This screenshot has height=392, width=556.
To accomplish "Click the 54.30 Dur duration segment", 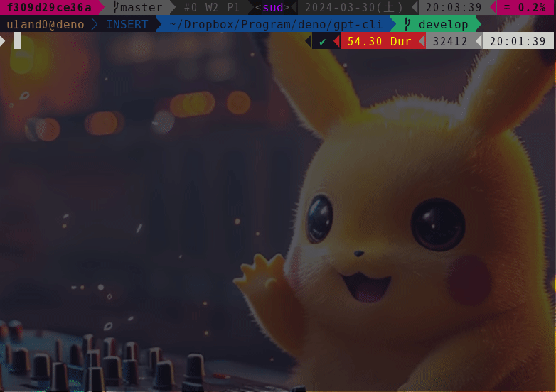I will point(379,41).
